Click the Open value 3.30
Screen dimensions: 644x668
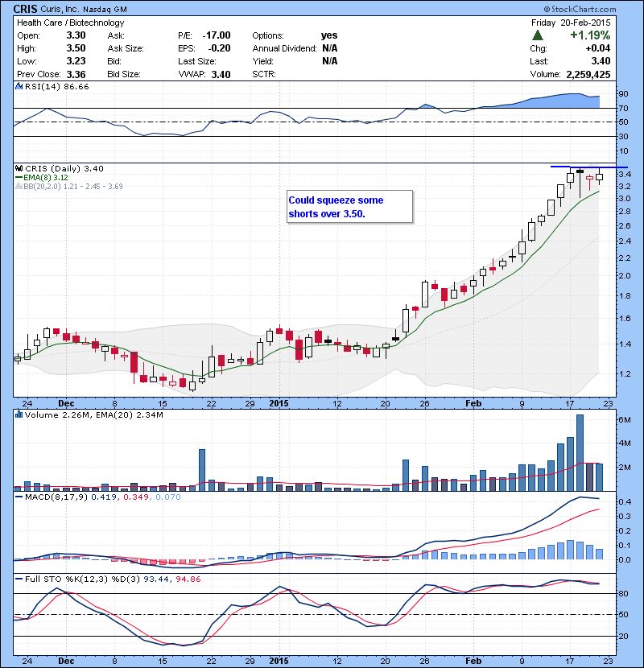coord(76,35)
